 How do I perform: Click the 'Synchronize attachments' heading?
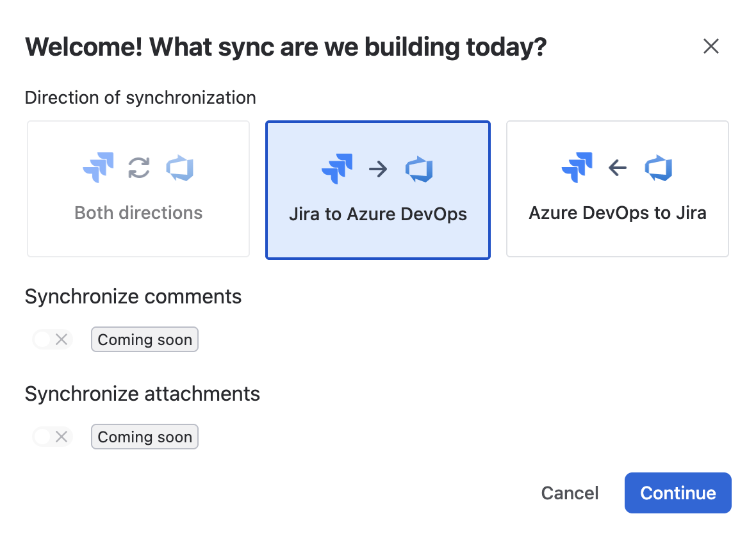(x=142, y=394)
